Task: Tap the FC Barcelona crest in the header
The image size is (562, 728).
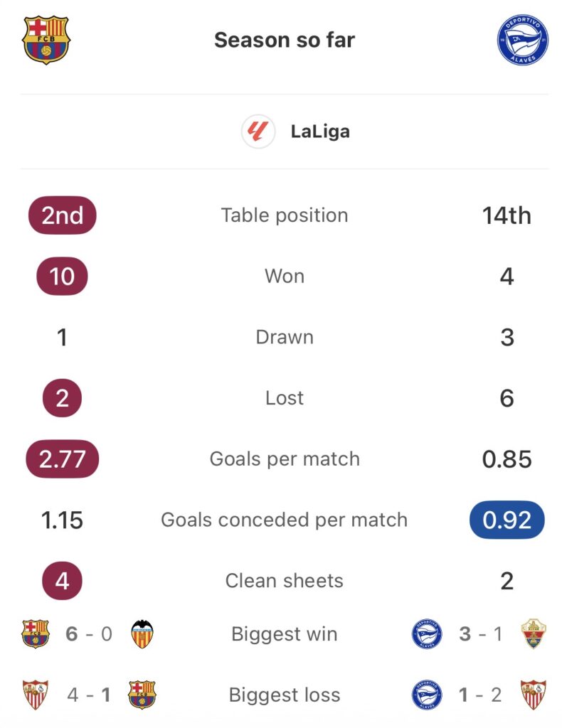Action: [46, 40]
